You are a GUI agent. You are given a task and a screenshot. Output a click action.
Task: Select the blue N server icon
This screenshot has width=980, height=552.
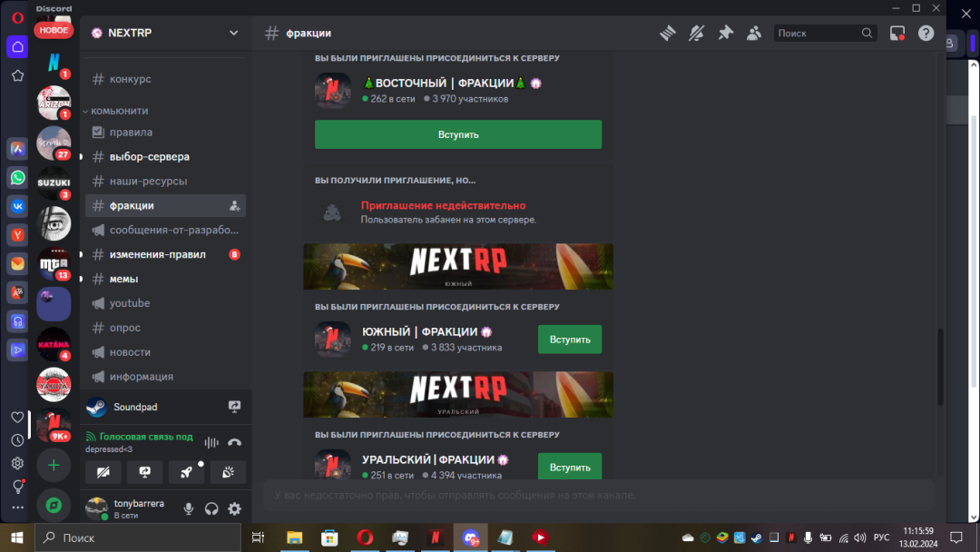54,62
